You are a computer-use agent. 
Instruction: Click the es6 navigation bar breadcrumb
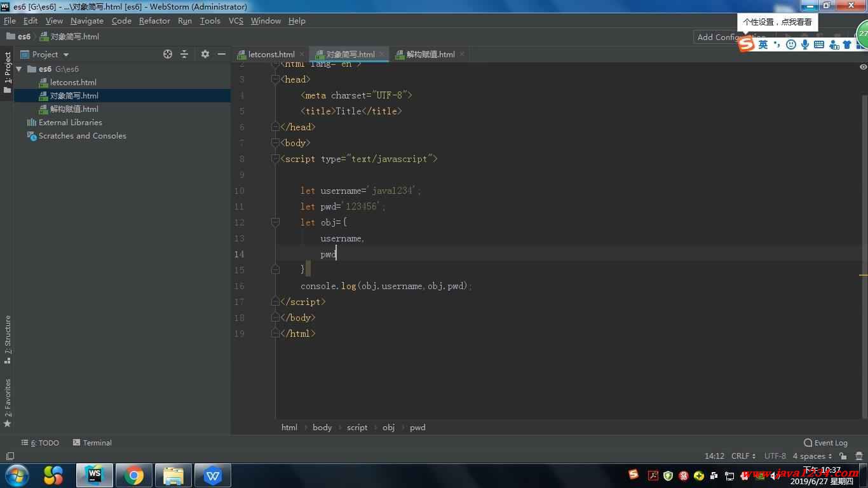(x=18, y=37)
